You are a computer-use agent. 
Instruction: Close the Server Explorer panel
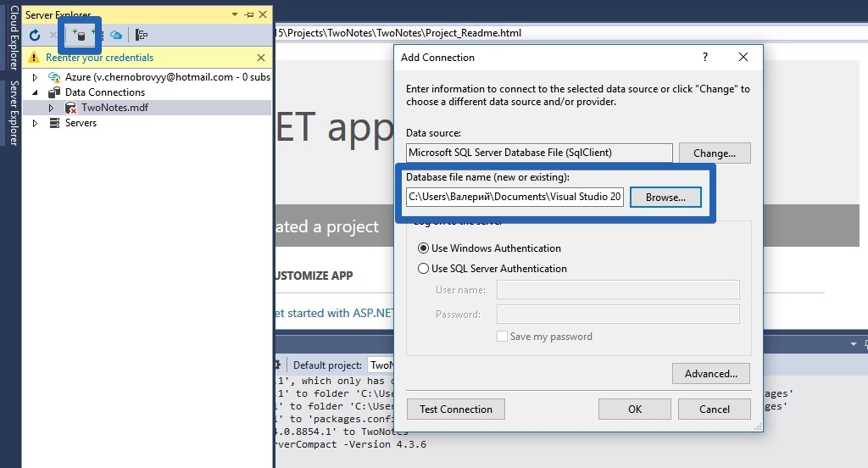pos(263,14)
